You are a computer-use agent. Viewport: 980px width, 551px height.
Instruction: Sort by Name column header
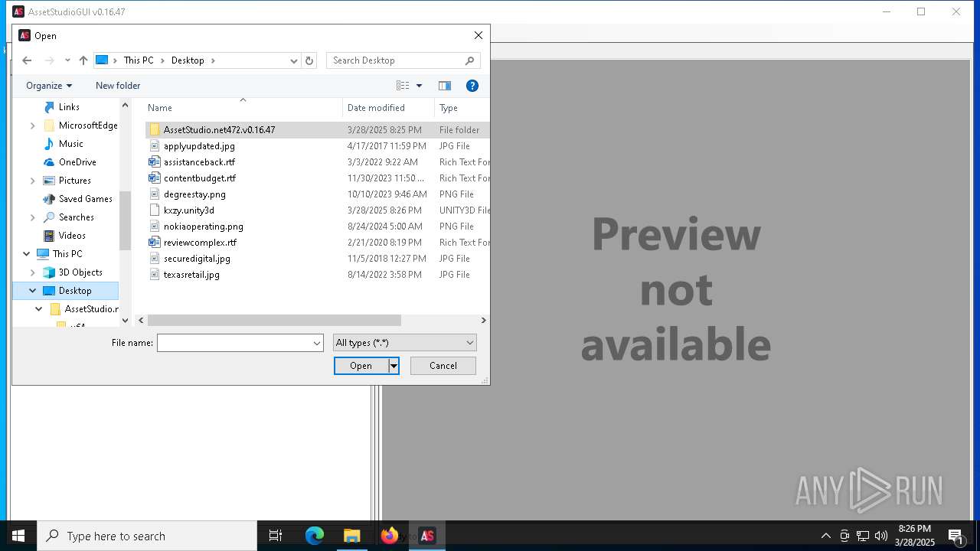tap(243, 108)
